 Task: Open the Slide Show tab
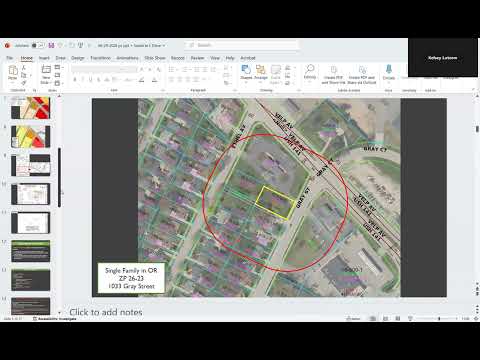(x=155, y=58)
